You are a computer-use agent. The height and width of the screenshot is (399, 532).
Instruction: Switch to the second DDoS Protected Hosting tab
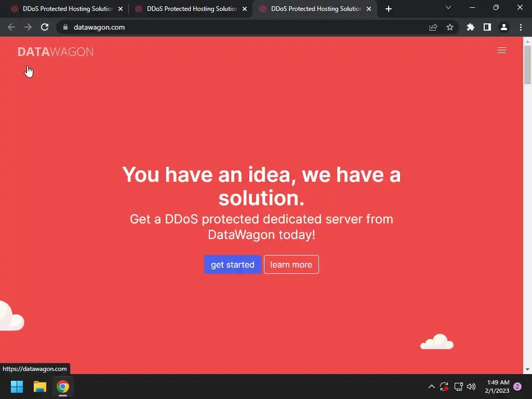[x=191, y=9]
